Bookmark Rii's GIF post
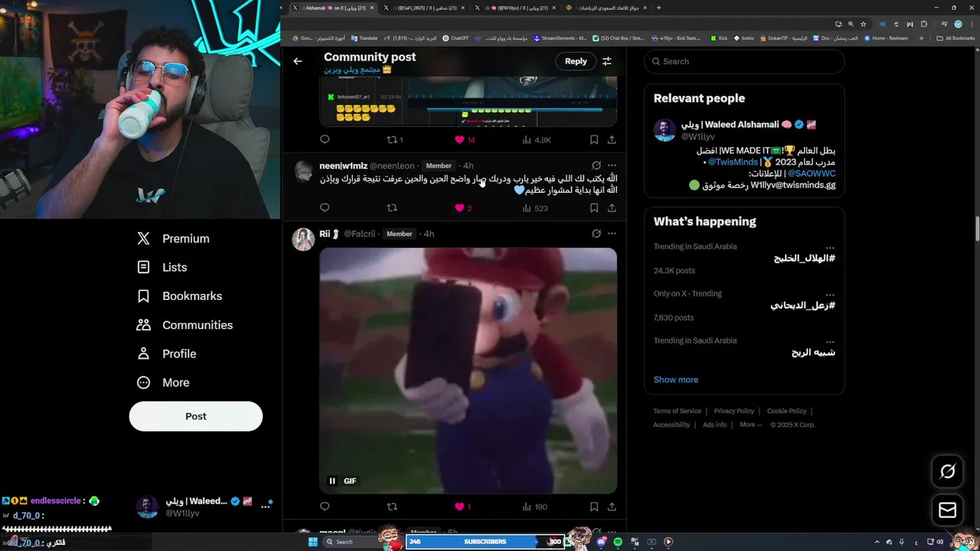This screenshot has height=551, width=980. tap(594, 507)
